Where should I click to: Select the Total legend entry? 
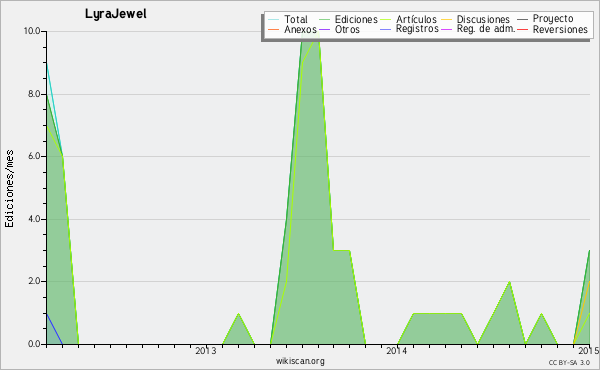[x=296, y=19]
